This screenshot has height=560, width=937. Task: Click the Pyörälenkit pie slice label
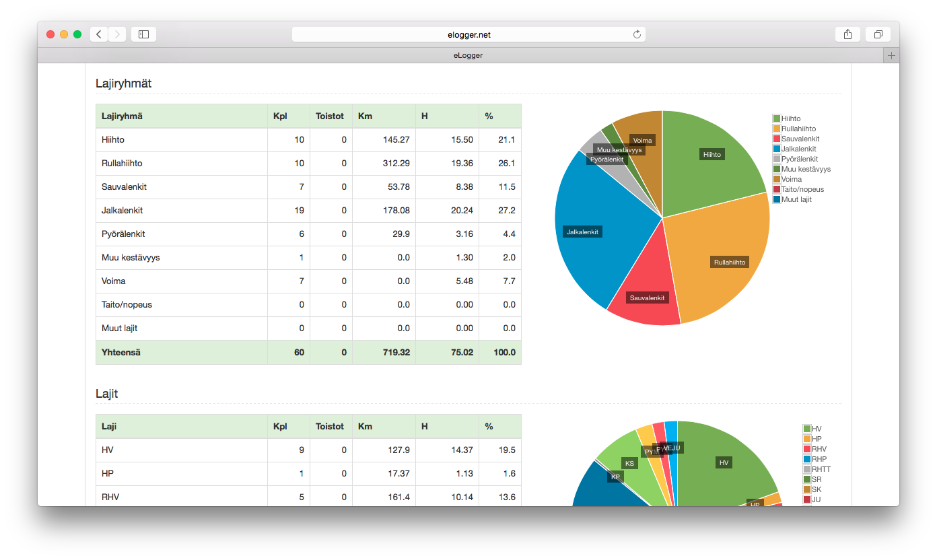point(606,160)
